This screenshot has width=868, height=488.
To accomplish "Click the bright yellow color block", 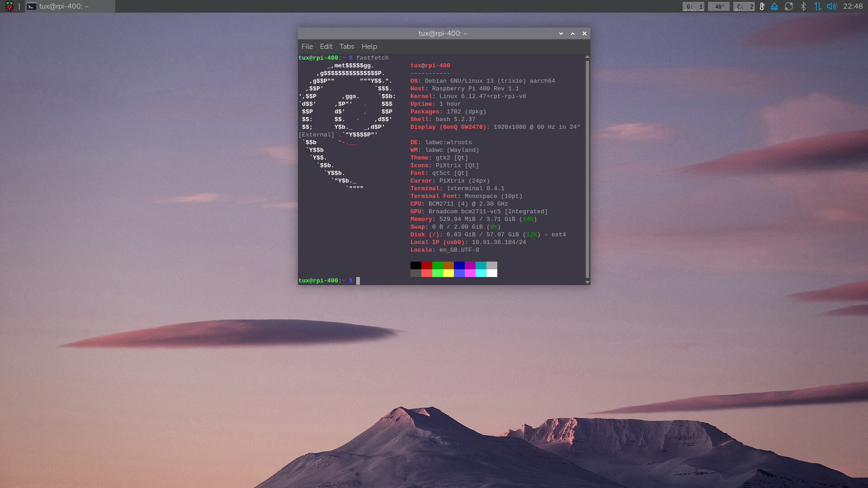I will click(448, 273).
